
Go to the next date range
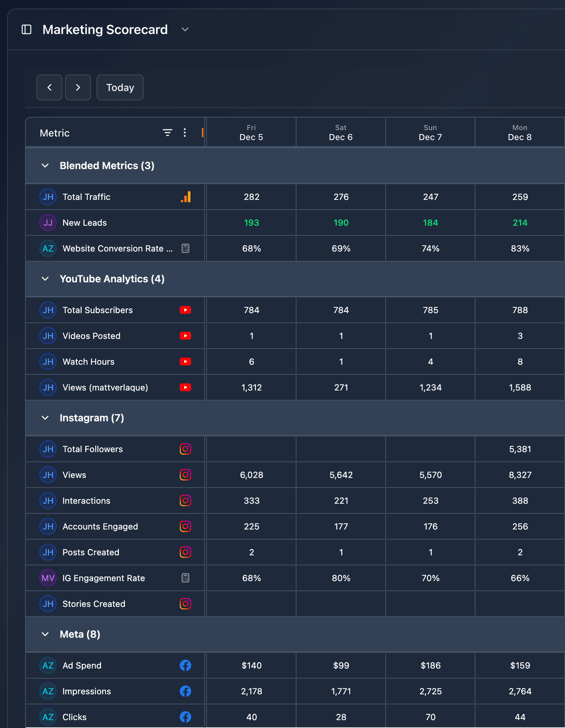pos(78,87)
